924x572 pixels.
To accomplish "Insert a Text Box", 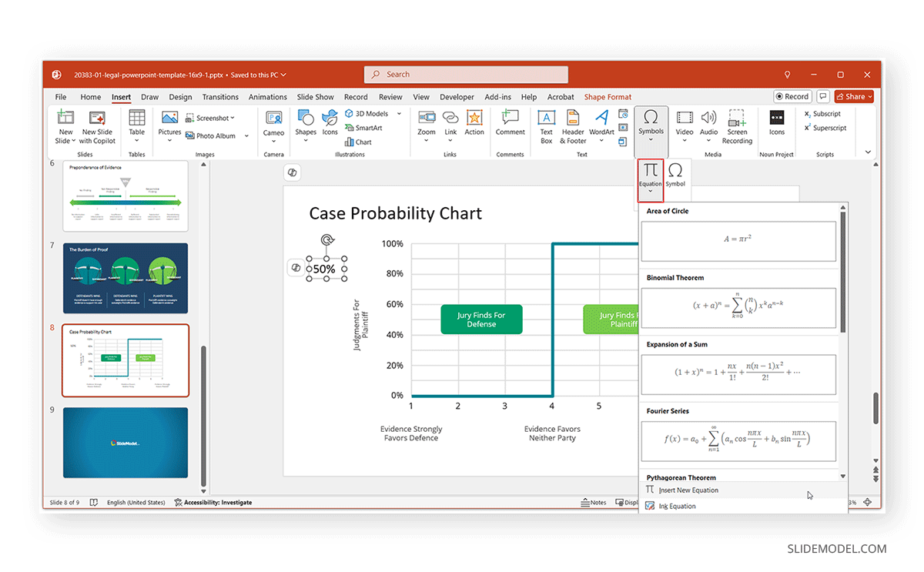I will (x=547, y=127).
